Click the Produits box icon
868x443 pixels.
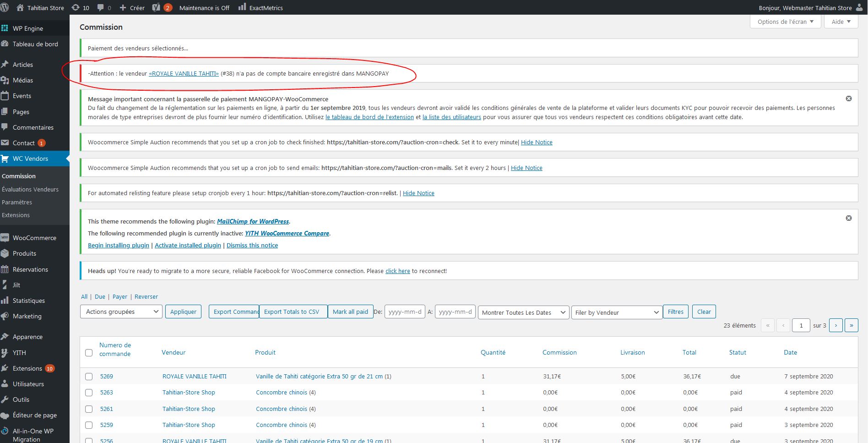pyautogui.click(x=5, y=253)
